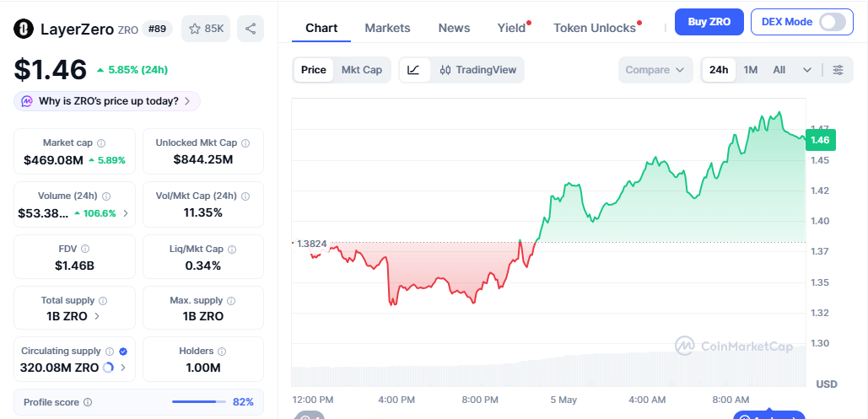
Task: Open the Yield tab
Action: pyautogui.click(x=511, y=28)
